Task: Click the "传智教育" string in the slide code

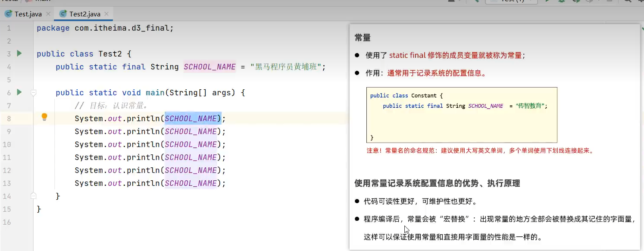Action: [x=530, y=106]
